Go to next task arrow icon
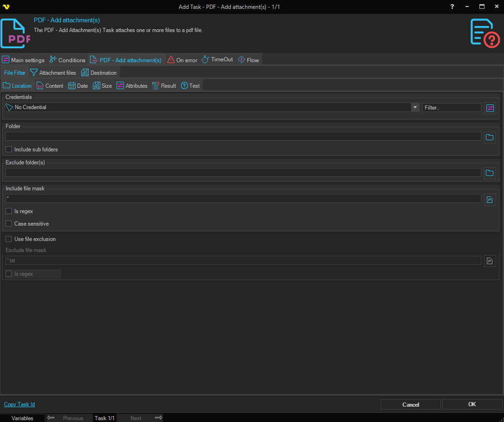 (x=158, y=418)
